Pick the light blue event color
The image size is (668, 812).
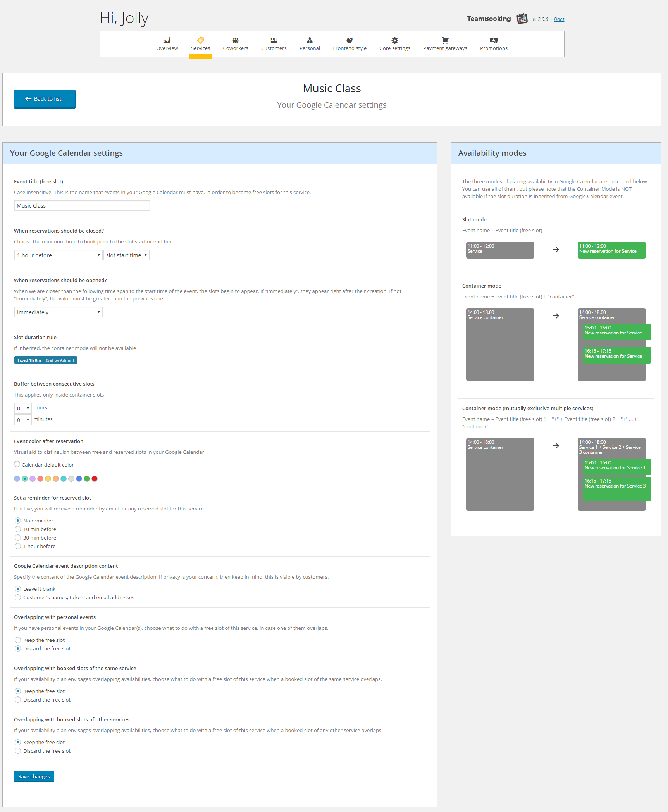point(17,479)
